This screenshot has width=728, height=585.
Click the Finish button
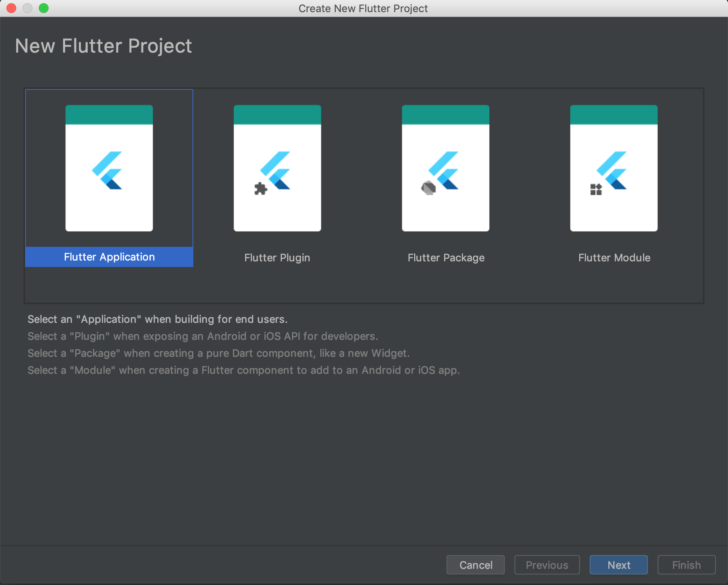click(687, 565)
